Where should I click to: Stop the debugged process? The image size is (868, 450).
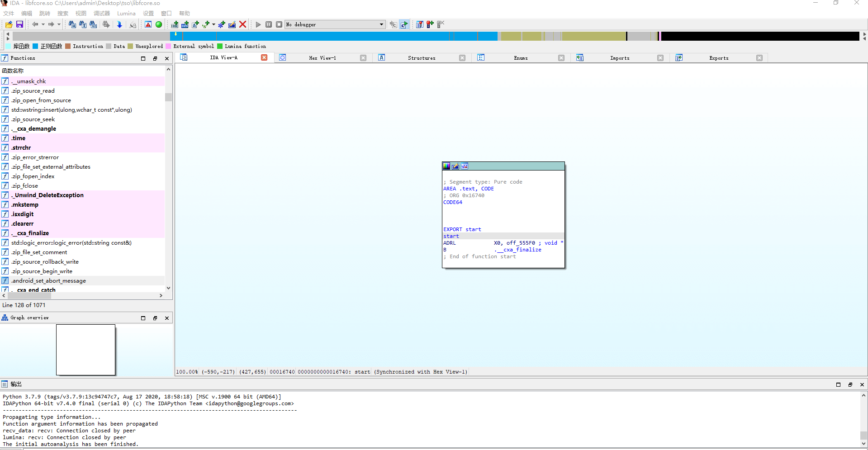click(279, 24)
